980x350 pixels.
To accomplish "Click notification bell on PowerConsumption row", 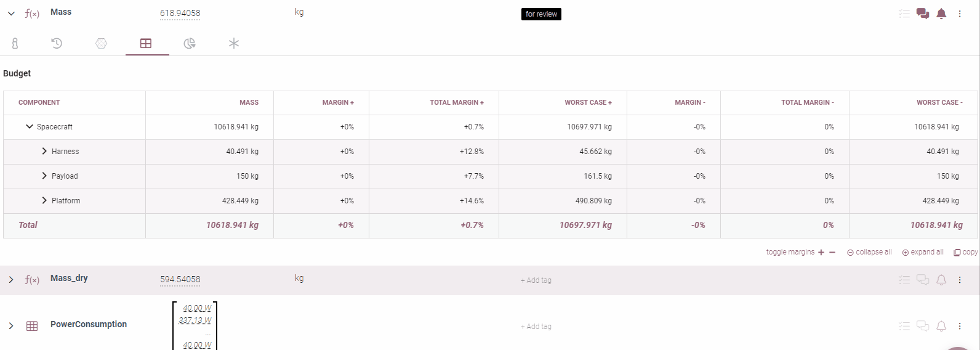I will pos(941,326).
